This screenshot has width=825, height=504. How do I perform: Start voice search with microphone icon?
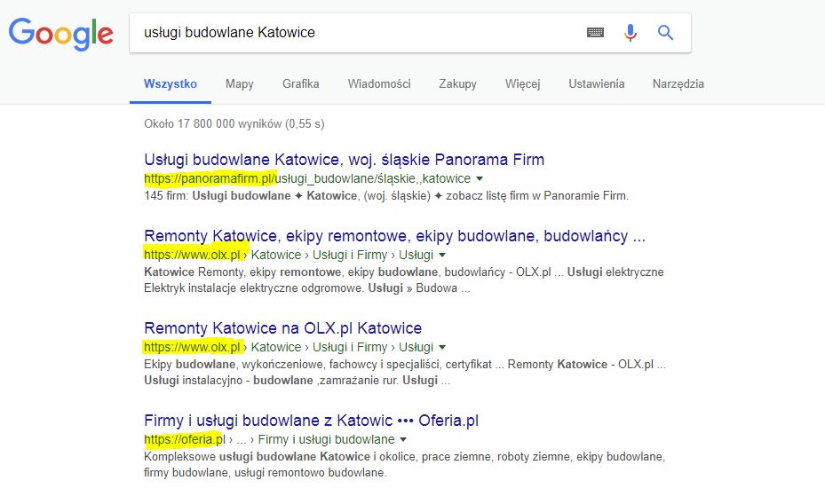(x=631, y=33)
